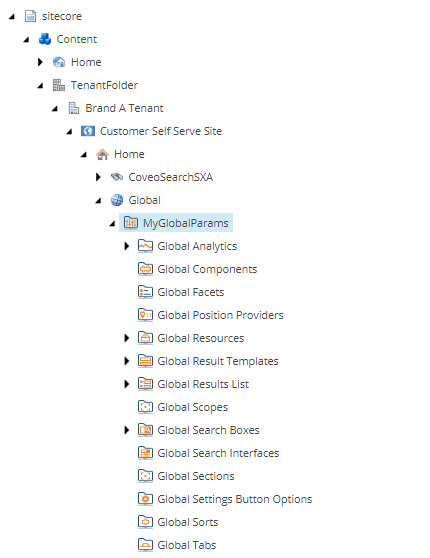Select Global Result Templates item
Viewport: 430px width, 558px height.
(218, 361)
